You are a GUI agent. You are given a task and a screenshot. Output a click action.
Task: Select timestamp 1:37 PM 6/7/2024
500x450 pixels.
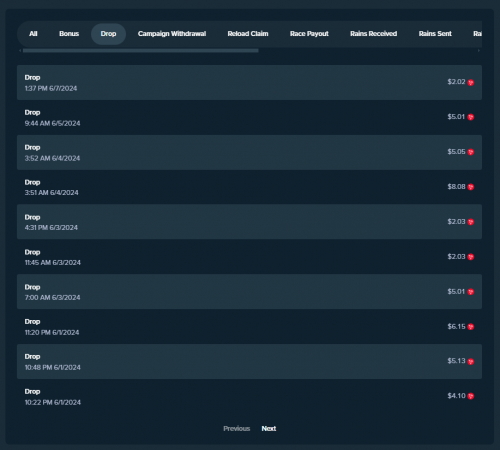(x=51, y=88)
